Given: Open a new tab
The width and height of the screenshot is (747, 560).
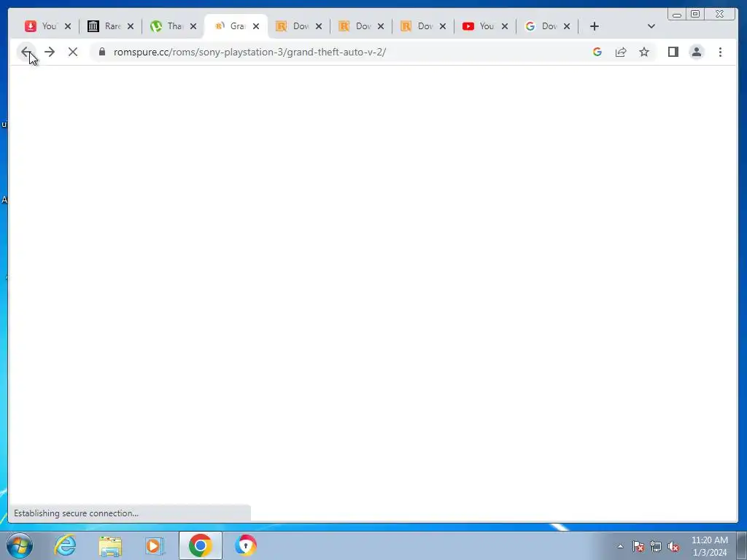Looking at the screenshot, I should (594, 26).
